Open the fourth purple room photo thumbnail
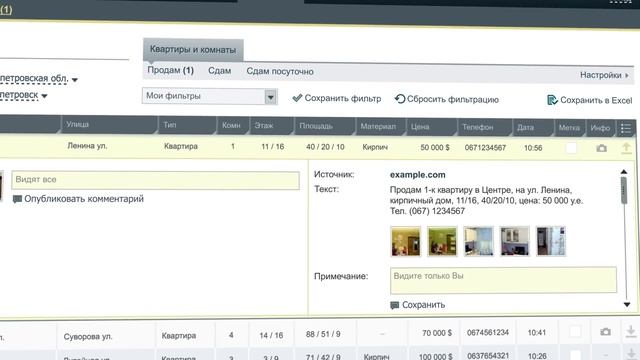640x360 pixels. point(515,241)
